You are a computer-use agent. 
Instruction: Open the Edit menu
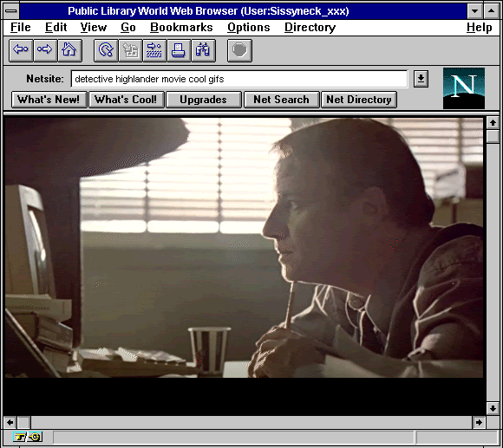pos(56,28)
